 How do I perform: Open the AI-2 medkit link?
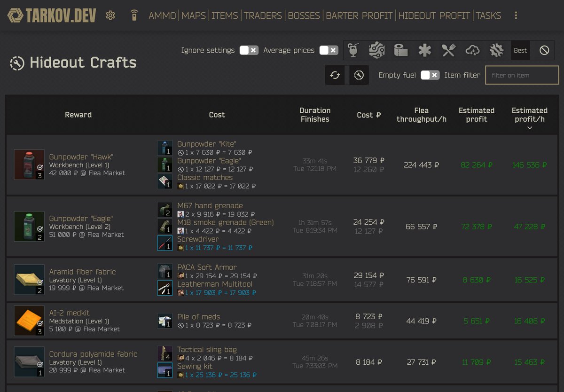[x=69, y=313]
